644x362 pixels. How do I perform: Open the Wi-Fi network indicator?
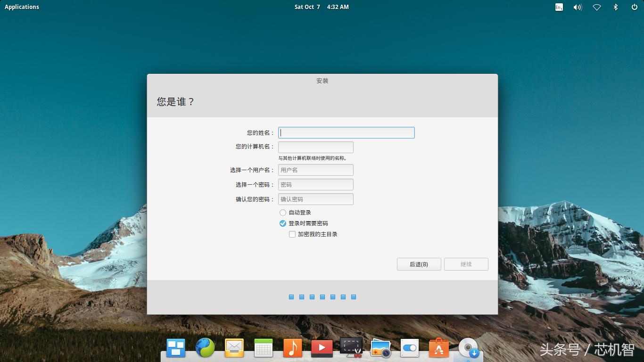(596, 7)
